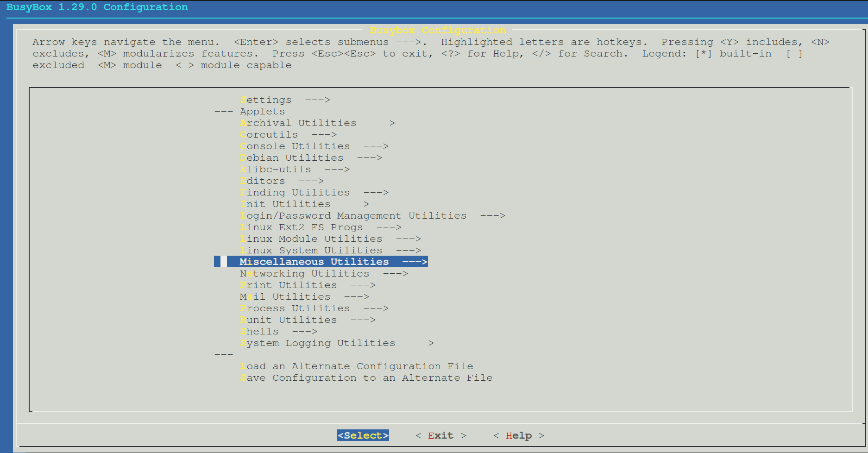Image resolution: width=868 pixels, height=453 pixels.
Task: Select the Coreutils entry
Action: pos(269,134)
